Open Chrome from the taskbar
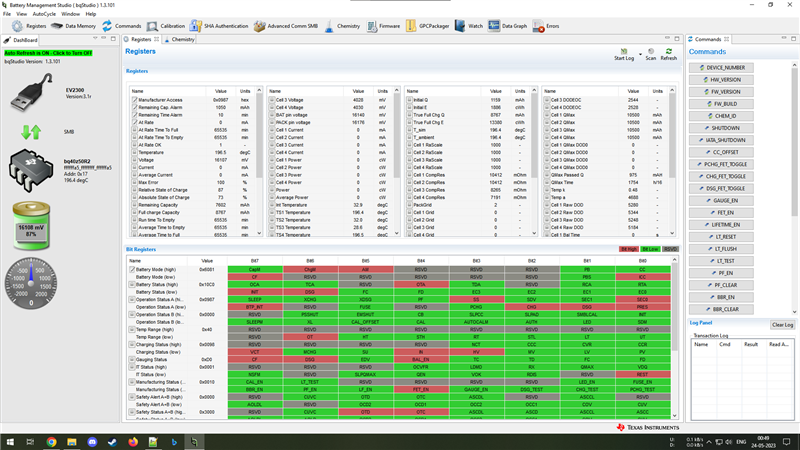The image size is (800, 450). [52, 442]
